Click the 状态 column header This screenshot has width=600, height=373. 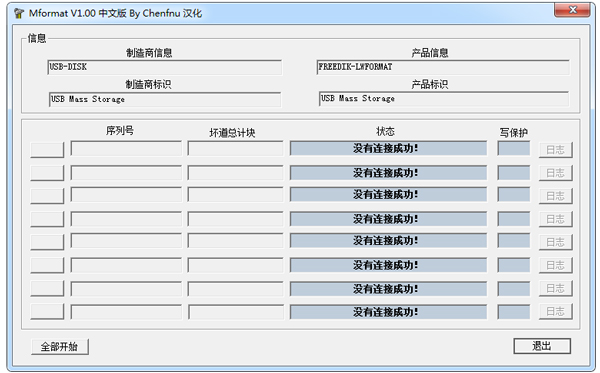385,132
